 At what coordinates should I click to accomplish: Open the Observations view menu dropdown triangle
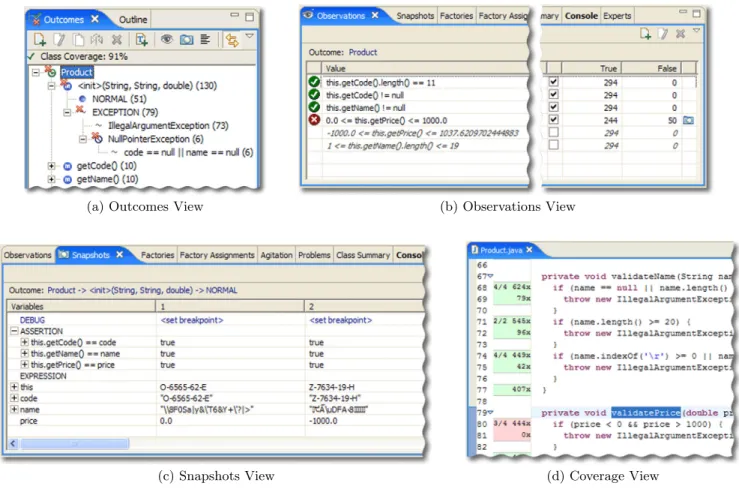[x=697, y=31]
